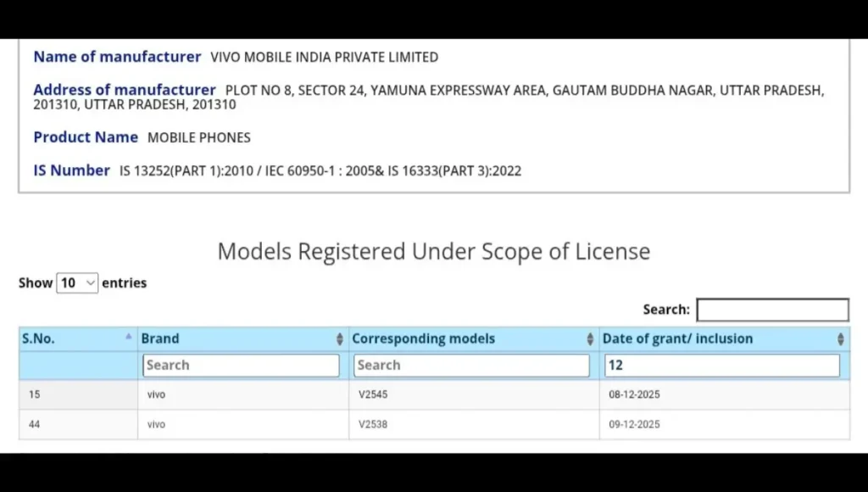Click the S.No. column header label
This screenshot has width=868, height=492.
38,338
